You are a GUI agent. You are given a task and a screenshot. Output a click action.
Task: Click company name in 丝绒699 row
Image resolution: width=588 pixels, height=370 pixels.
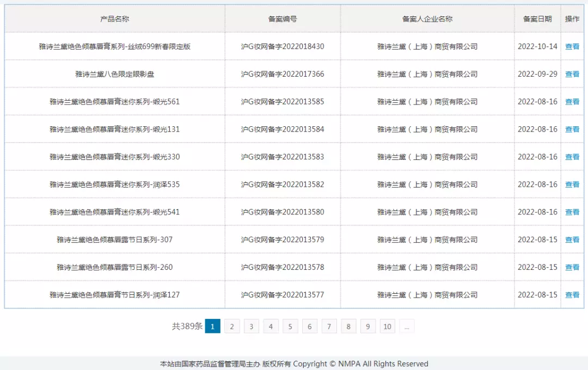point(427,46)
